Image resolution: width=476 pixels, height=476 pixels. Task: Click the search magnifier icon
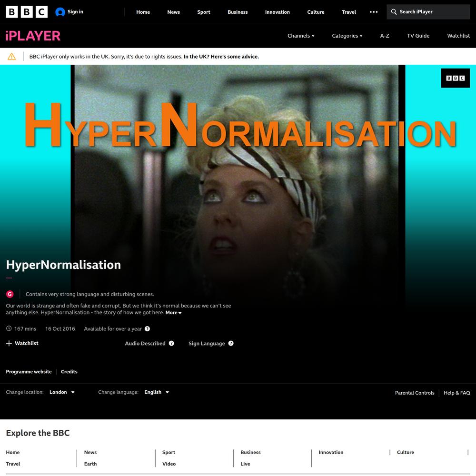pyautogui.click(x=394, y=12)
